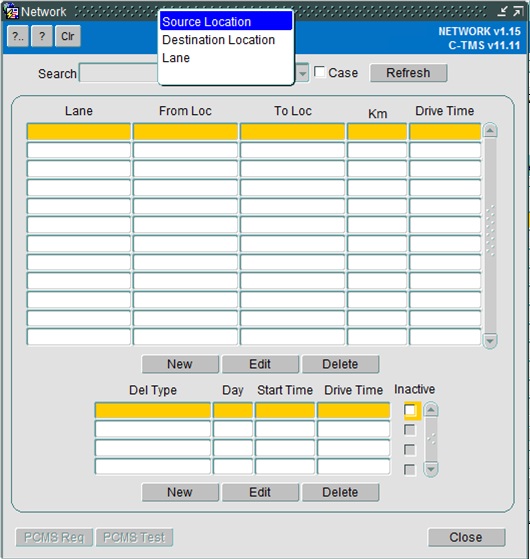This screenshot has height=559, width=530.
Task: Select highlighted Start Time cell
Action: [285, 410]
